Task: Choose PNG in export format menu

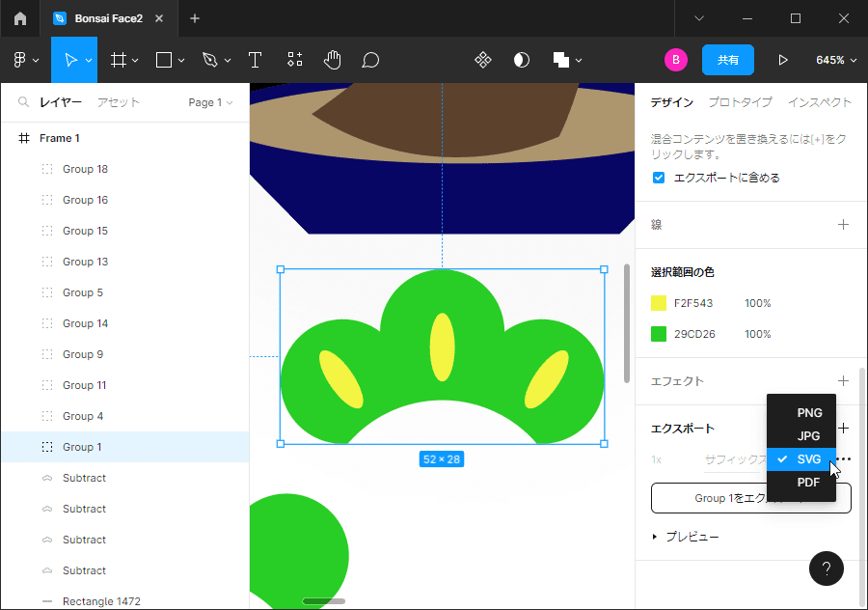Action: pos(801,413)
